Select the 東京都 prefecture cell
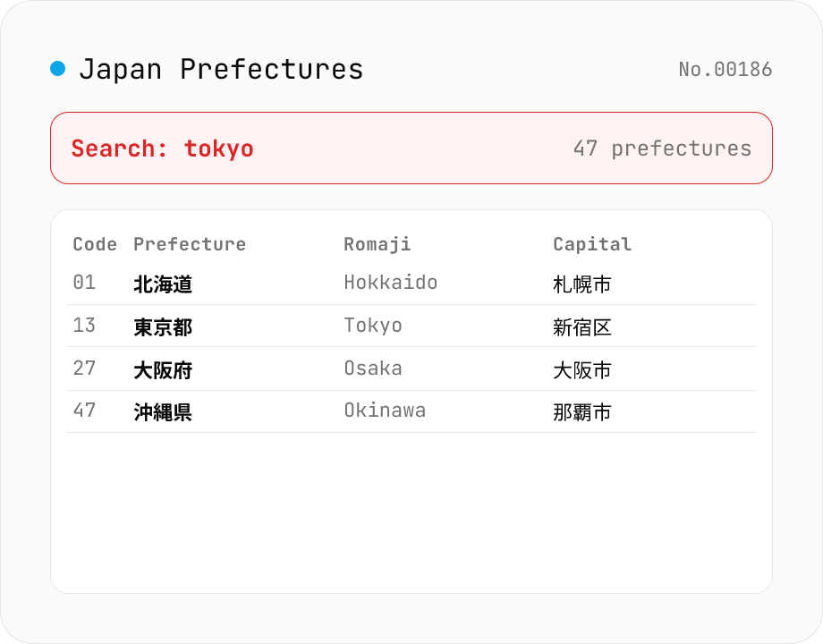This screenshot has width=823, height=644. click(x=163, y=327)
